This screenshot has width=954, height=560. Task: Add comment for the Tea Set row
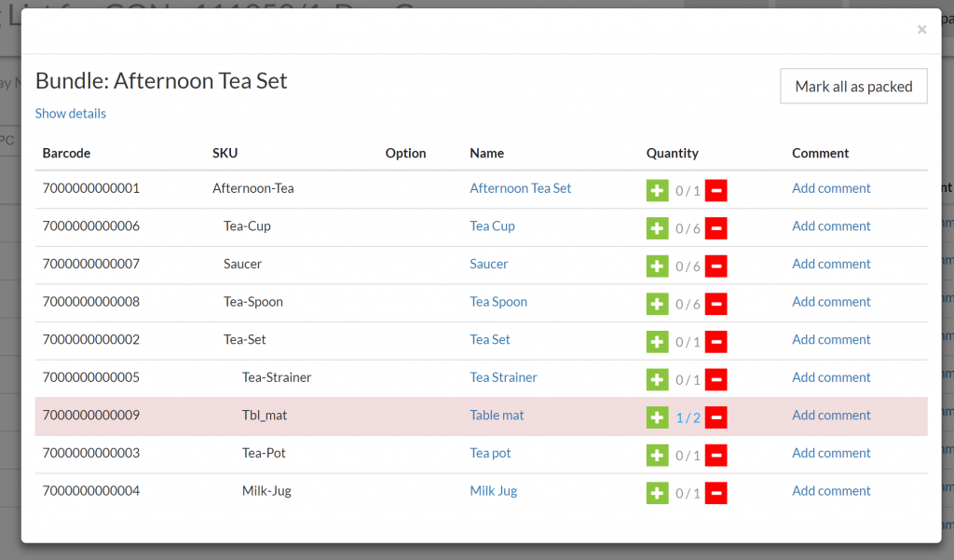pyautogui.click(x=831, y=340)
